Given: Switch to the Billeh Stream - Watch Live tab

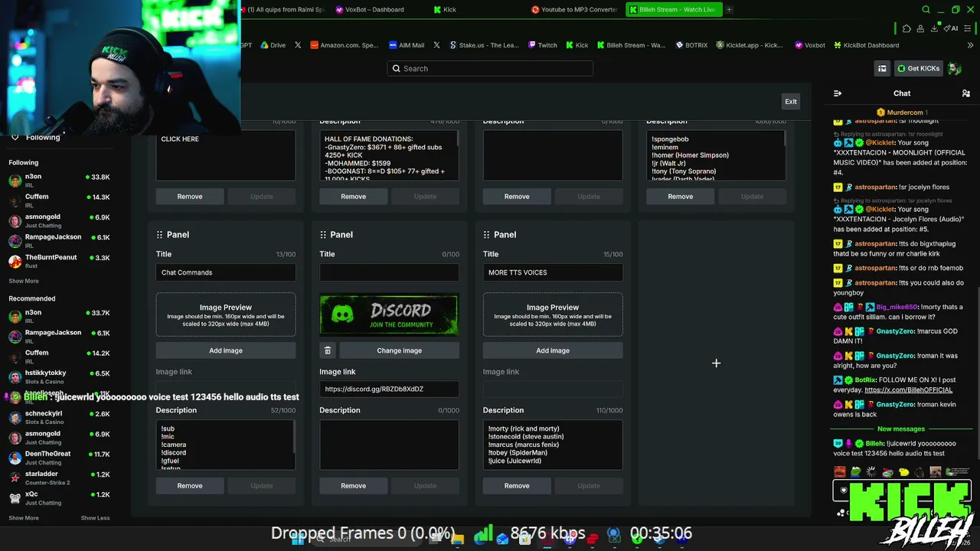Looking at the screenshot, I should point(673,10).
